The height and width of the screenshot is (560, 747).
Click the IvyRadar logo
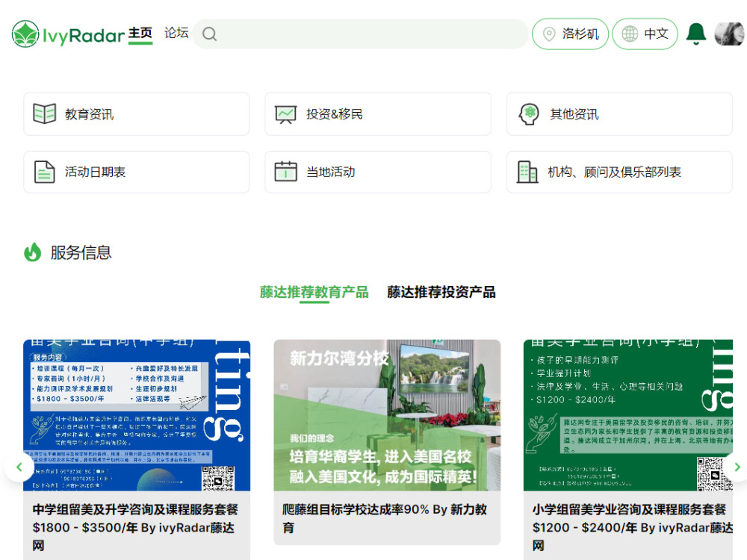(x=68, y=34)
